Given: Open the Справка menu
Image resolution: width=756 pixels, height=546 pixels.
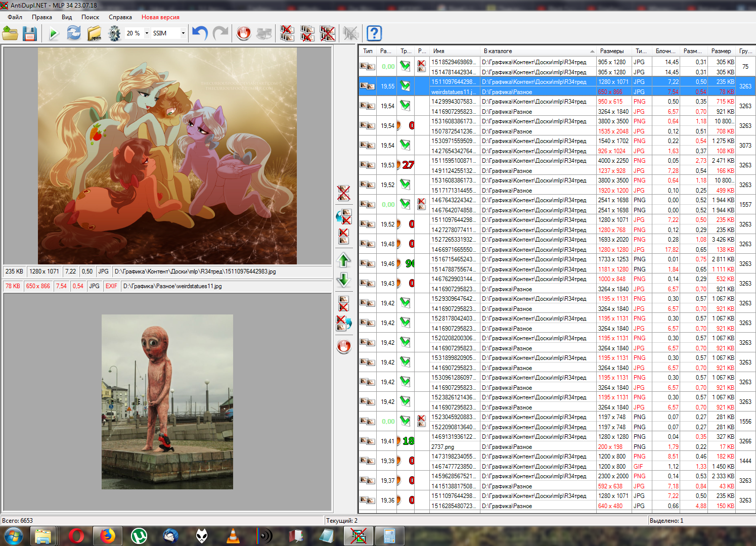Looking at the screenshot, I should point(120,17).
